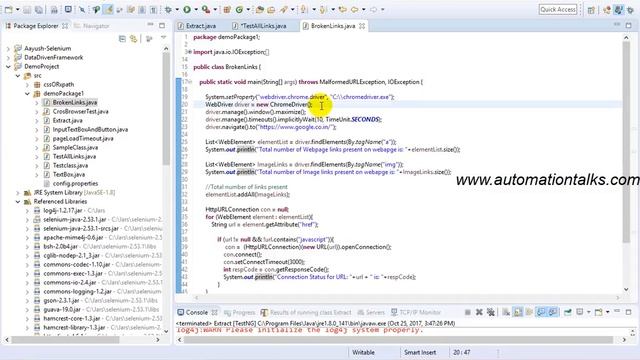Open the Debug button dropdown arrow

click(x=177, y=9)
